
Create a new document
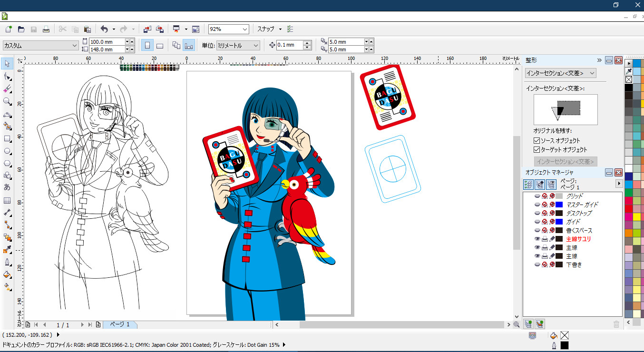[9, 29]
